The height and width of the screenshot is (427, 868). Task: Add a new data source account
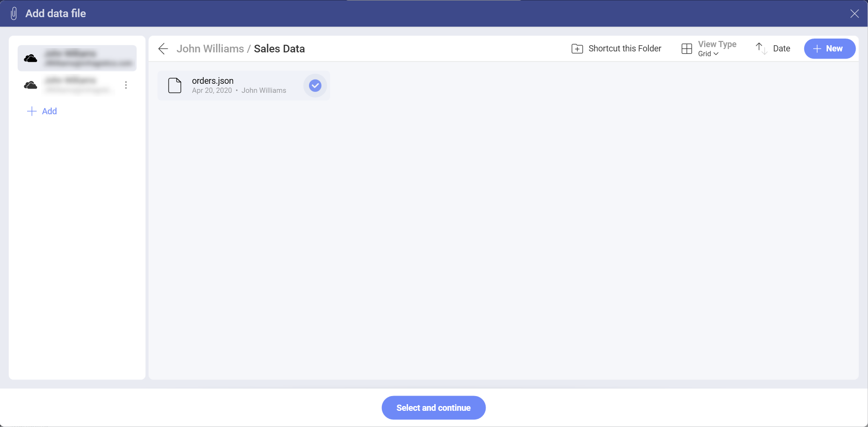[x=42, y=111]
